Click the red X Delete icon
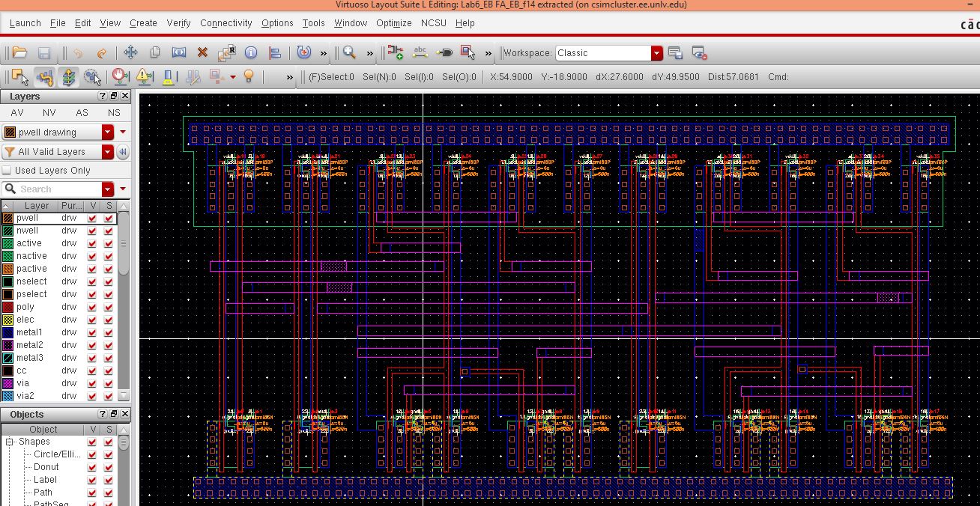Viewport: 980px width, 506px height. pos(202,52)
